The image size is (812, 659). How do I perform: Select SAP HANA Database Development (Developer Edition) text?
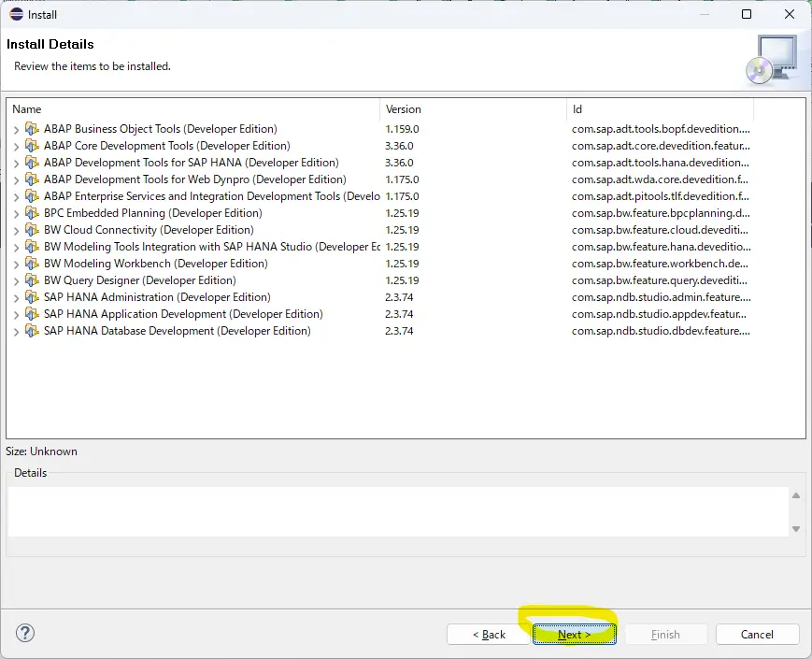(x=178, y=331)
